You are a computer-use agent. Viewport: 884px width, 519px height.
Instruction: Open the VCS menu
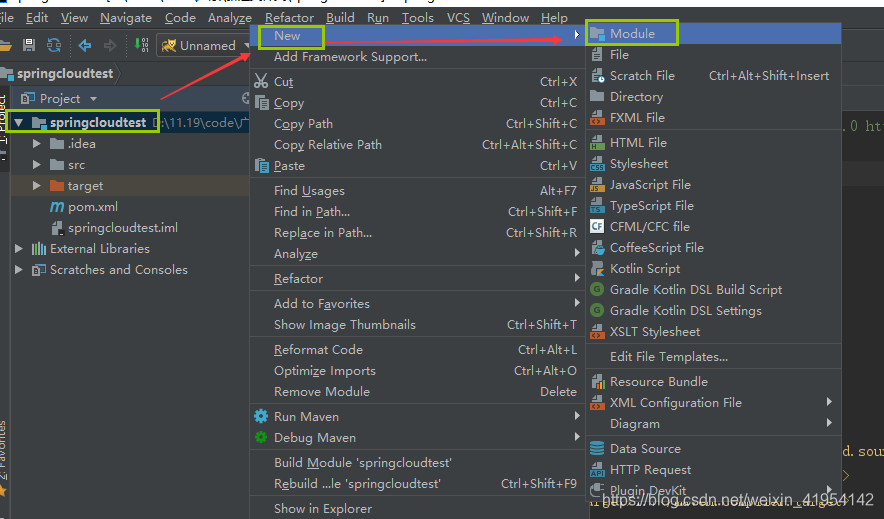coord(458,18)
